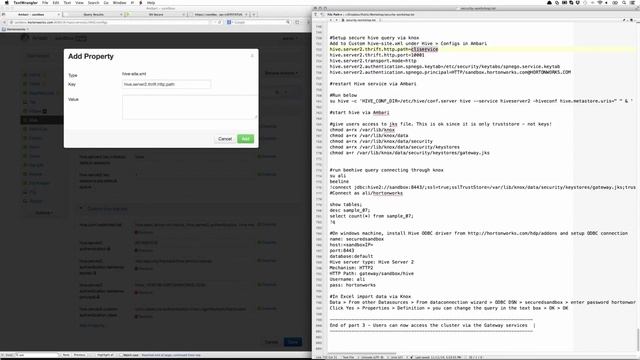
Task: Click the line 'pass: hortonworks' in editor
Action: (x=353, y=285)
